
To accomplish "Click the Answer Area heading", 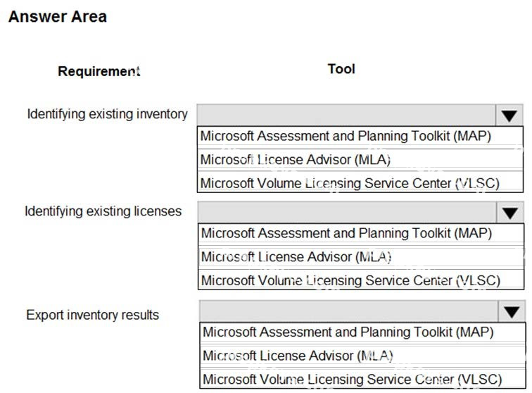I will pos(58,17).
